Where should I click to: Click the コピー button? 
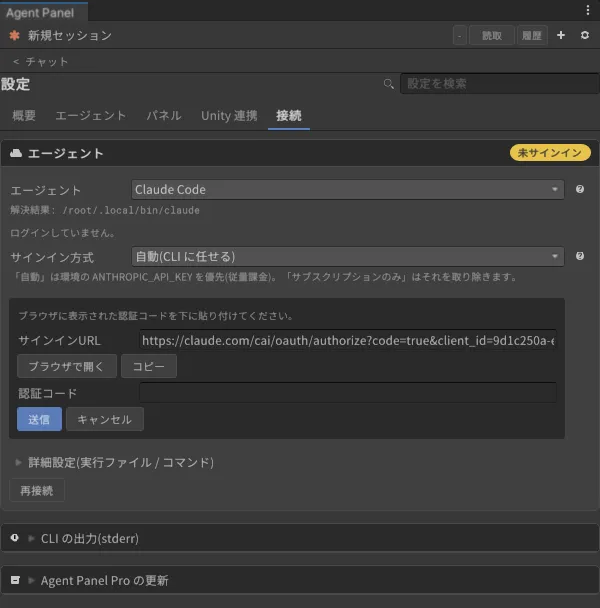[x=149, y=366]
